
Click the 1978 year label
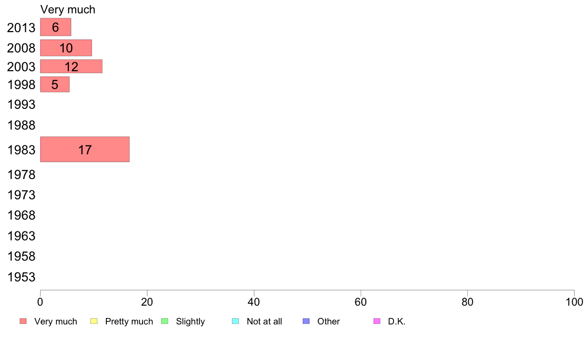[x=21, y=175]
